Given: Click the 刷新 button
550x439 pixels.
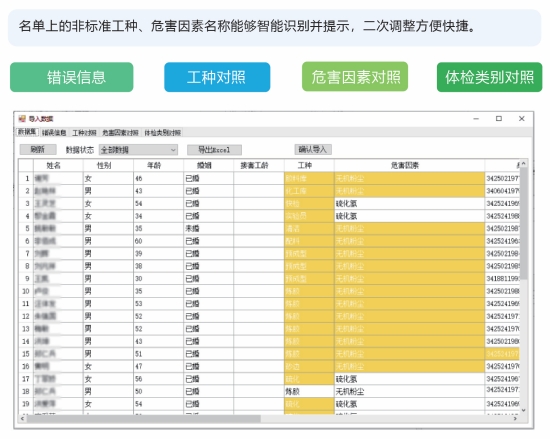Looking at the screenshot, I should (x=38, y=150).
